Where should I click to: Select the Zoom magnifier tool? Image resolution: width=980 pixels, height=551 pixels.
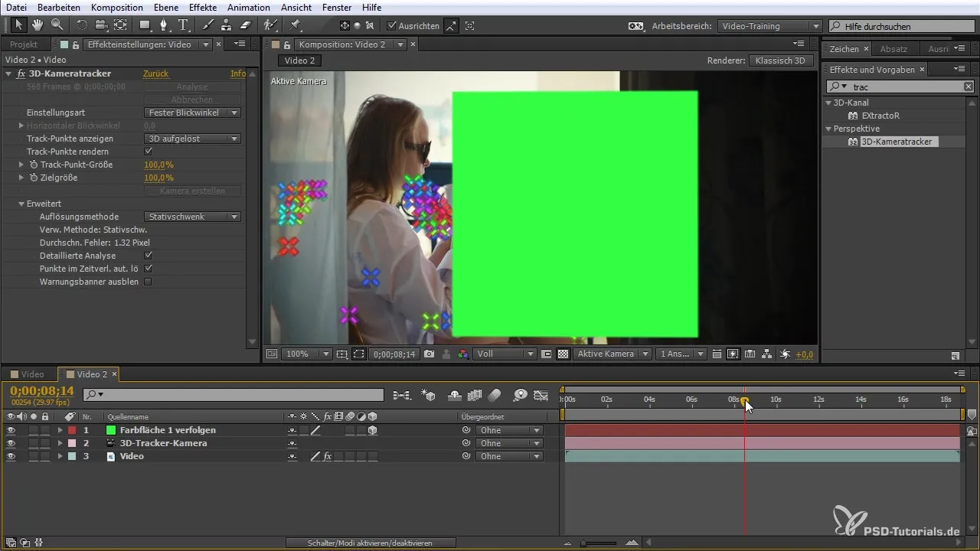tap(57, 25)
